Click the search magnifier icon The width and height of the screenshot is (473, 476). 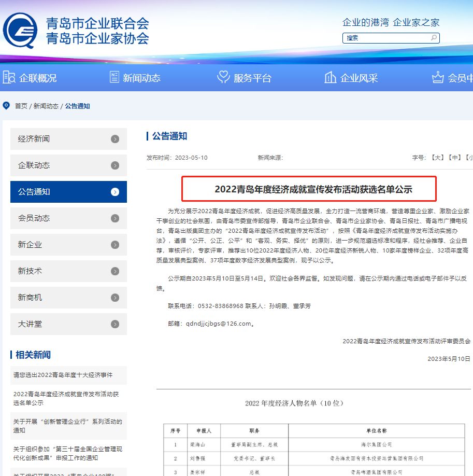click(x=434, y=38)
